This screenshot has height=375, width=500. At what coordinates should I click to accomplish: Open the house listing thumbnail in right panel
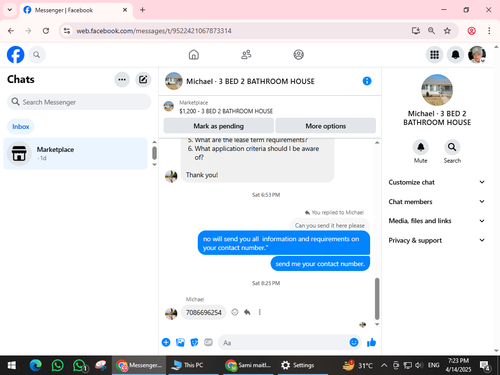point(437,90)
